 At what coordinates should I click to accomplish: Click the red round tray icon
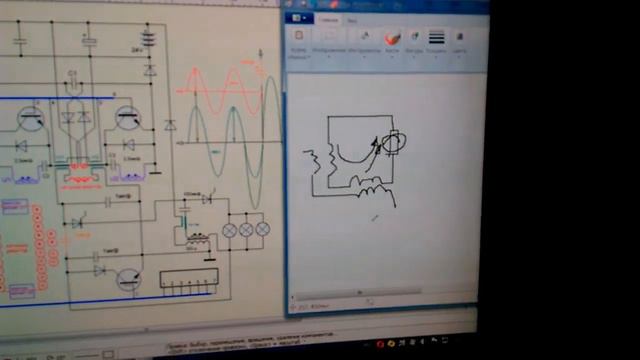[380, 344]
